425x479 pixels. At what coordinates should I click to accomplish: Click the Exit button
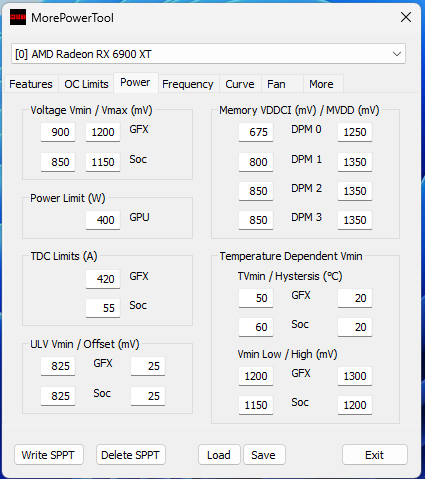[x=375, y=455]
